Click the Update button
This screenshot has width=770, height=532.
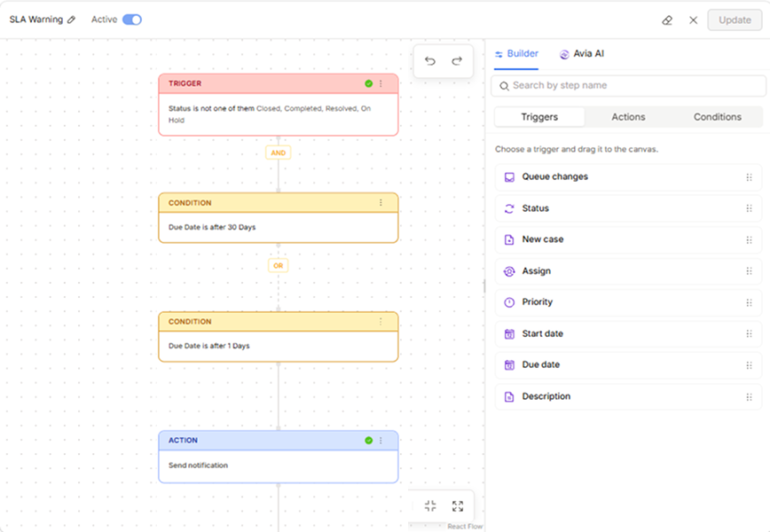[x=735, y=20]
